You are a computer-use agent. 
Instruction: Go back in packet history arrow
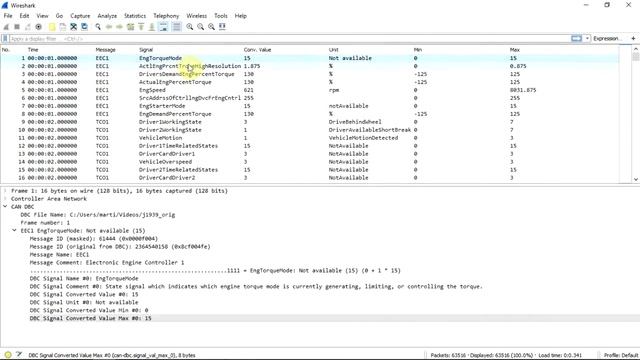pos(109,27)
